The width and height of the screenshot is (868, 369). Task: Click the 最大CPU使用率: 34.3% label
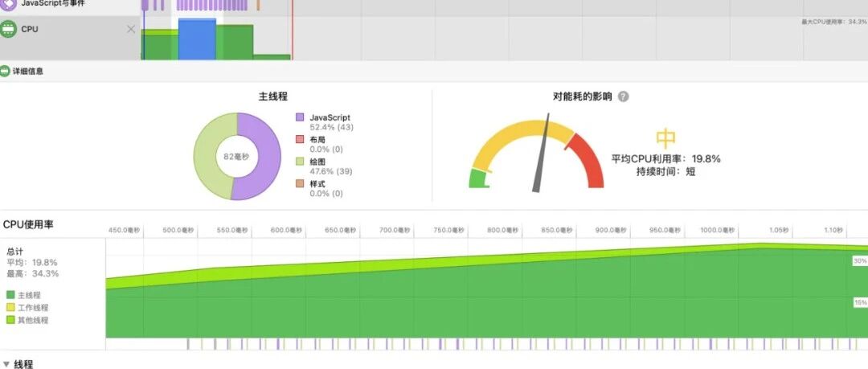click(834, 22)
